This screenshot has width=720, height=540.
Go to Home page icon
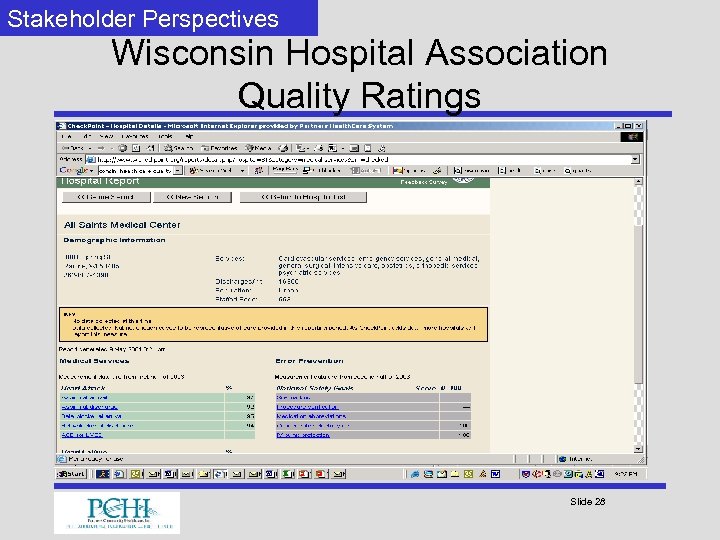151,148
